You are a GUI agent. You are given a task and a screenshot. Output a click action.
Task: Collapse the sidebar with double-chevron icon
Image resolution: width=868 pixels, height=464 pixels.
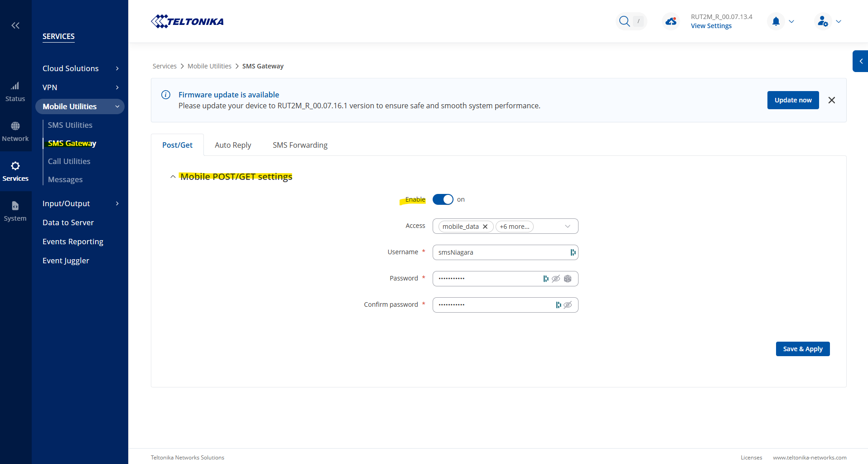click(x=15, y=25)
